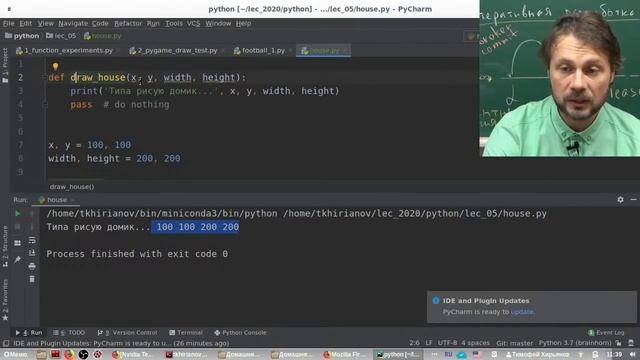Click the read-only lock icon in status bar
This screenshot has width=640, height=360.
(618, 343)
